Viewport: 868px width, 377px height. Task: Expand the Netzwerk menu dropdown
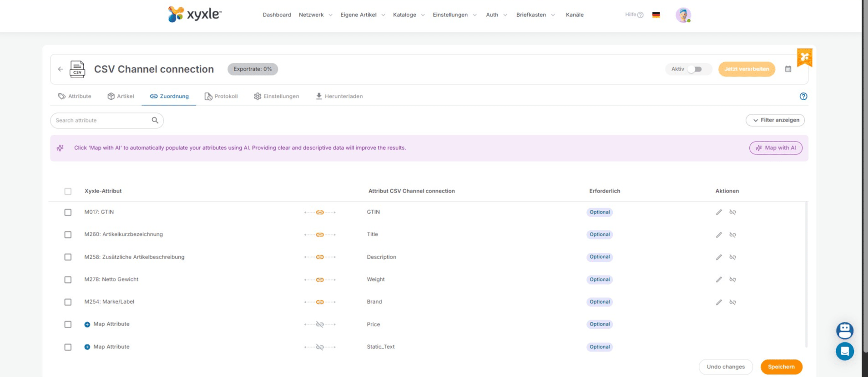(315, 15)
